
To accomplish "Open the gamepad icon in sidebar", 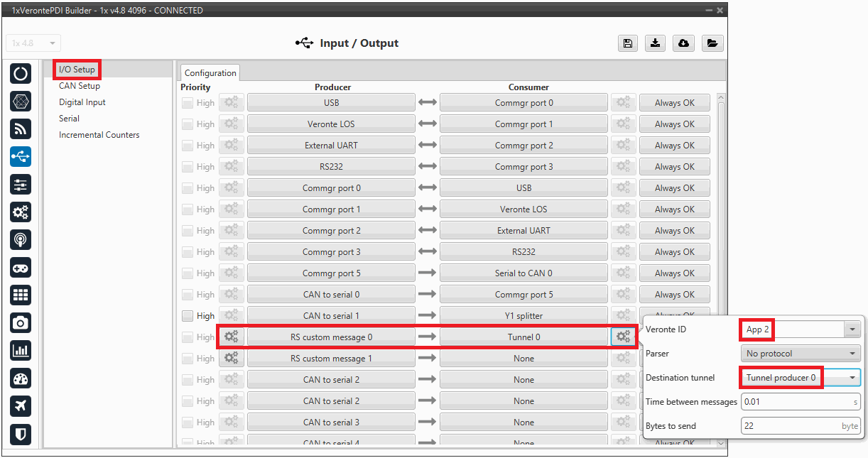I will point(21,268).
